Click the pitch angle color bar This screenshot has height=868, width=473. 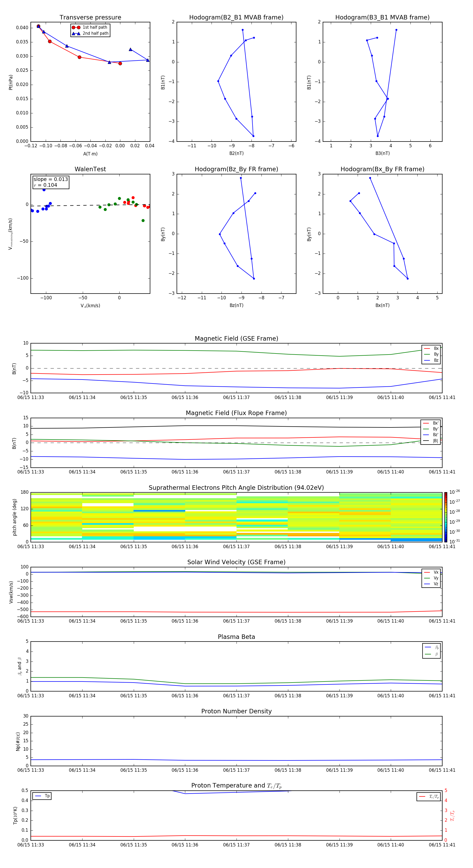446,517
